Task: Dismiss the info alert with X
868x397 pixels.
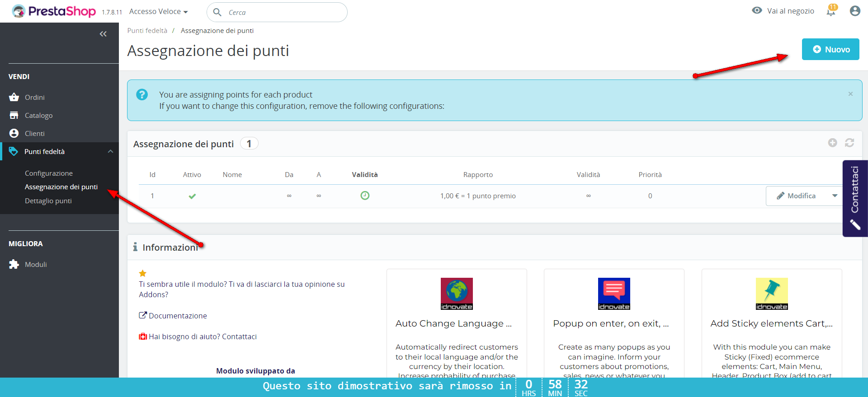Action: pyautogui.click(x=850, y=94)
